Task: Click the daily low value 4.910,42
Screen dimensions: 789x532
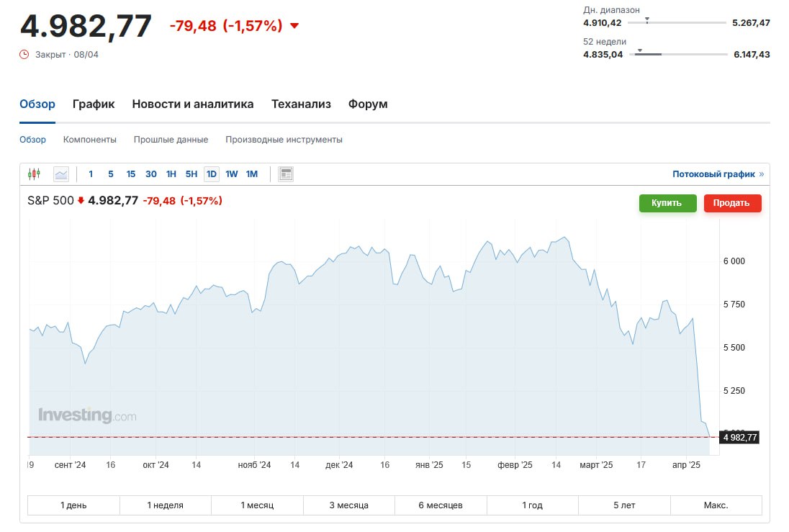Action: point(603,22)
